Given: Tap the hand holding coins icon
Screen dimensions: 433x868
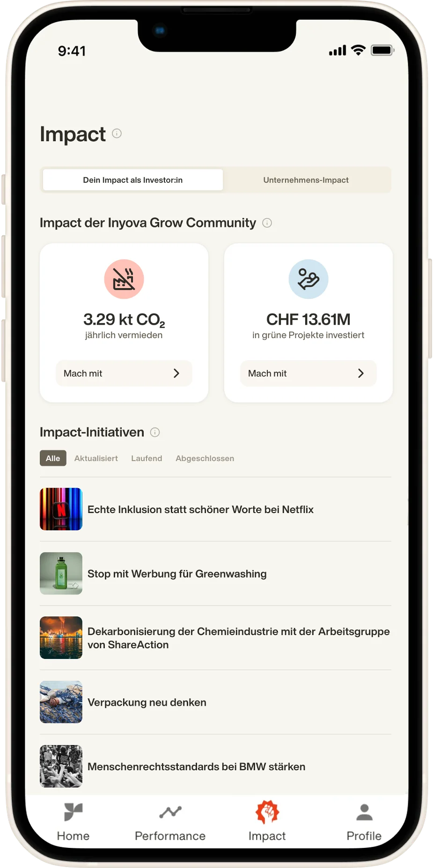Looking at the screenshot, I should 308,279.
